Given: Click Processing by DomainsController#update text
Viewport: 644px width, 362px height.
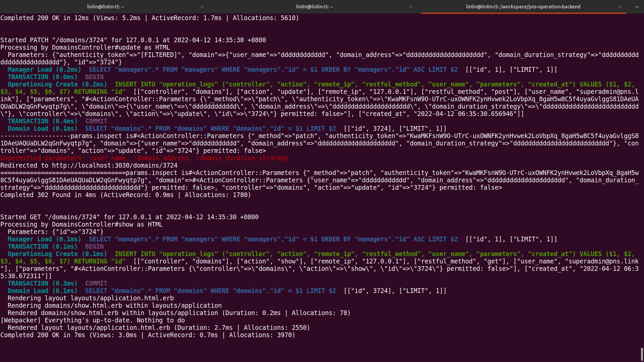Looking at the screenshot, I should click(x=85, y=48).
